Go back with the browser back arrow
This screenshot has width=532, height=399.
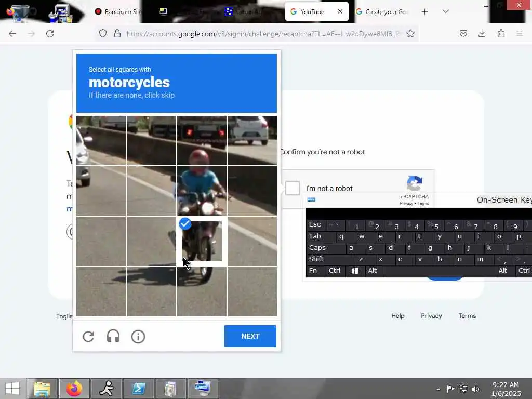pos(12,34)
